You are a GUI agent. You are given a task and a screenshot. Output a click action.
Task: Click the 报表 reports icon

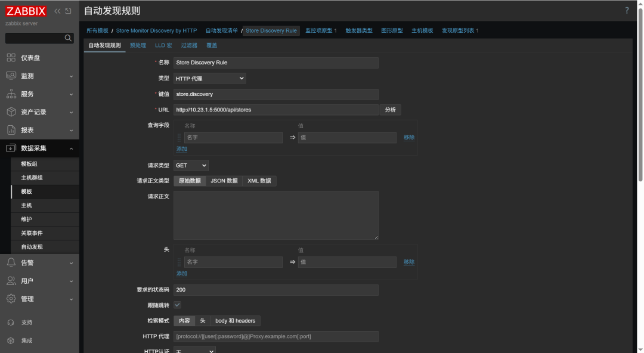[x=11, y=130]
